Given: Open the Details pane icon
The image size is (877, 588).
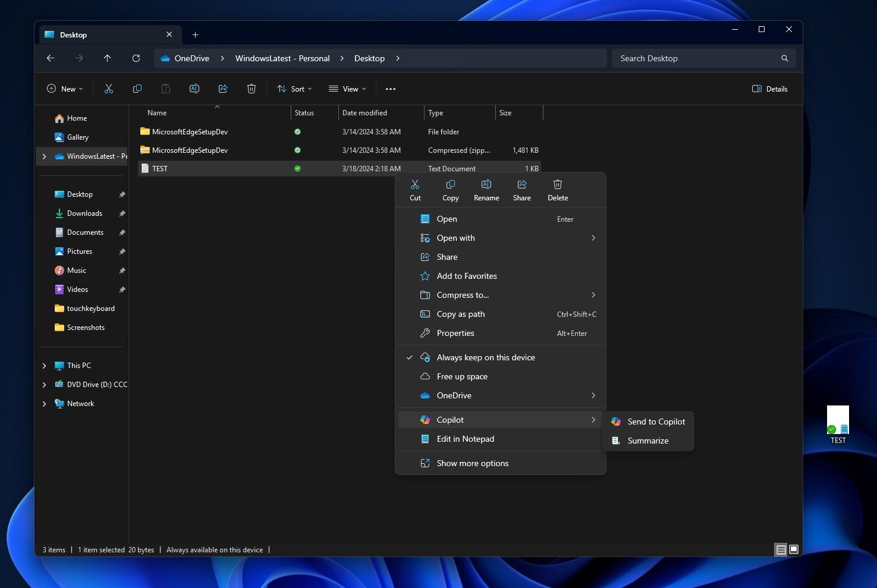Looking at the screenshot, I should 769,89.
